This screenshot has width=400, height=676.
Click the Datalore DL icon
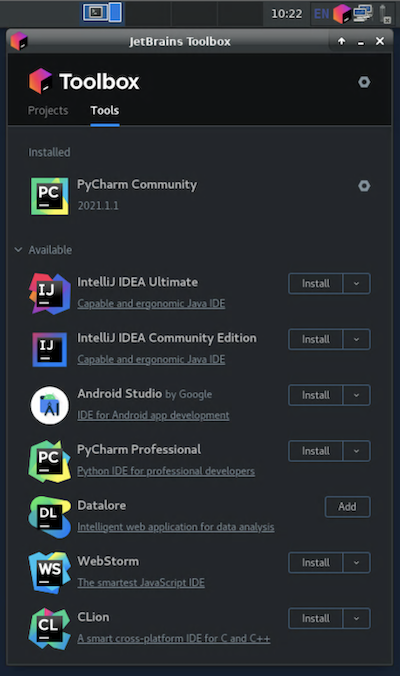click(50, 517)
